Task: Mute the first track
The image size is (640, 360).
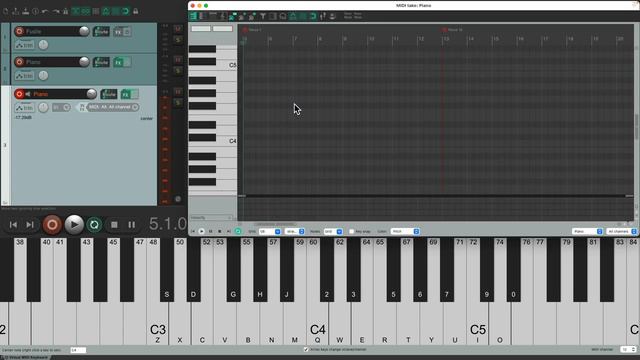Action: [178, 29]
